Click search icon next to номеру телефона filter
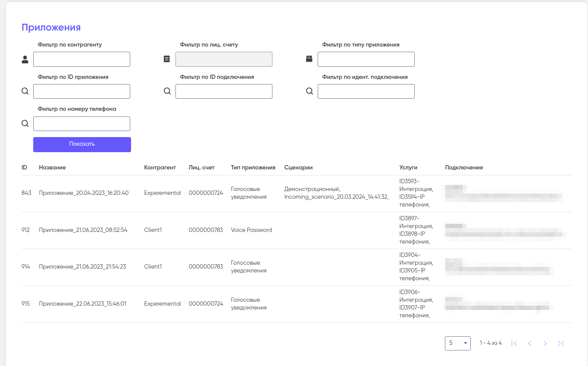The width and height of the screenshot is (588, 366). pos(25,124)
